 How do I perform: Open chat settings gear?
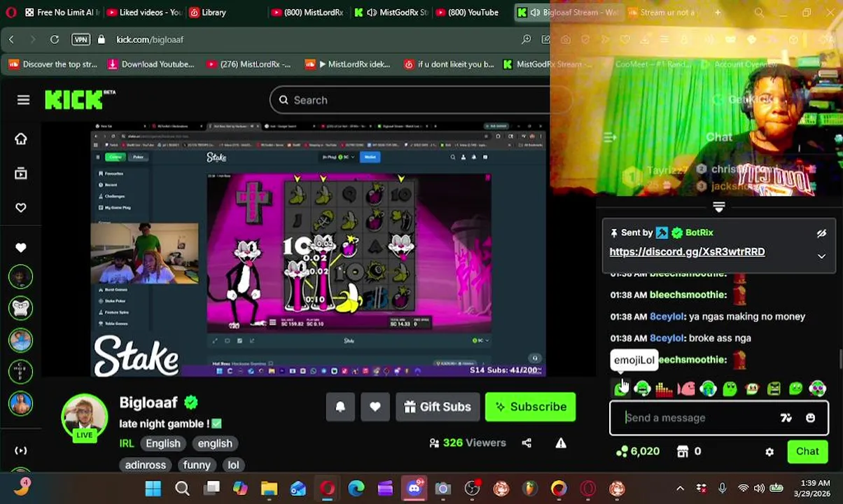coord(769,452)
